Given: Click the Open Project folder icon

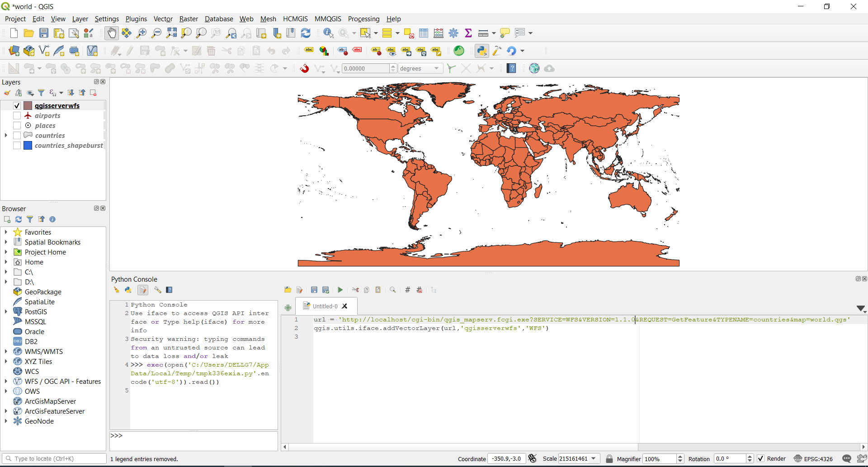Looking at the screenshot, I should point(29,33).
